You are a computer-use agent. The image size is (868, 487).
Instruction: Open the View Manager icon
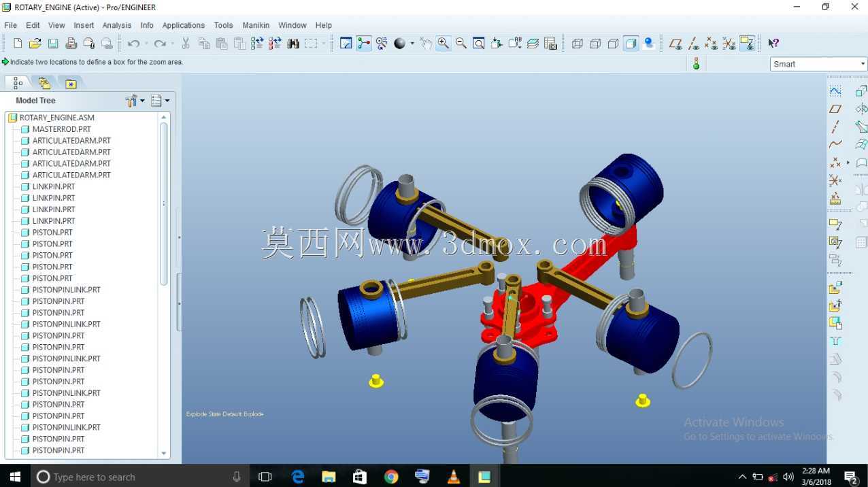pyautogui.click(x=550, y=44)
